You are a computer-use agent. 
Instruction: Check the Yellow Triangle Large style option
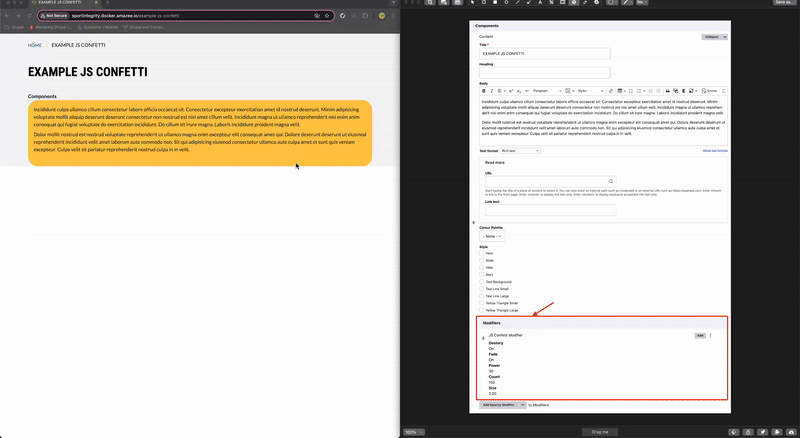pos(482,309)
